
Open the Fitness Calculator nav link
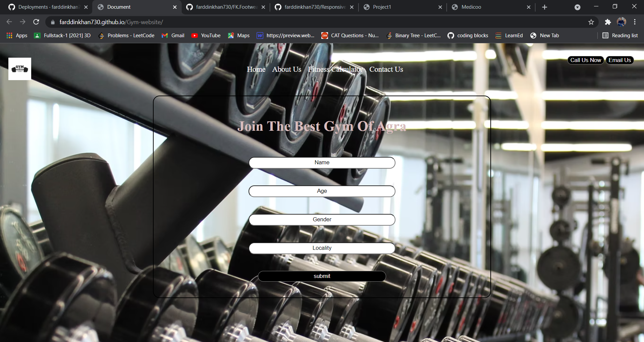[335, 69]
